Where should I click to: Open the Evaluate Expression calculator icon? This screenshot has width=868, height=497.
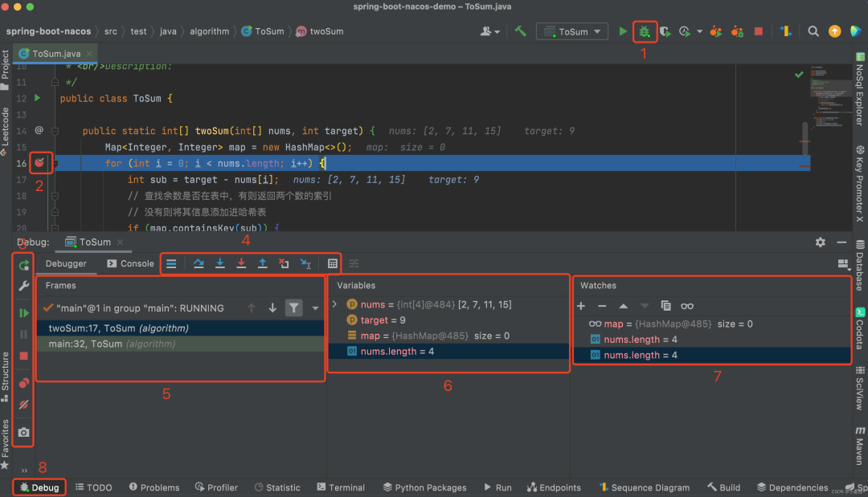pos(331,263)
